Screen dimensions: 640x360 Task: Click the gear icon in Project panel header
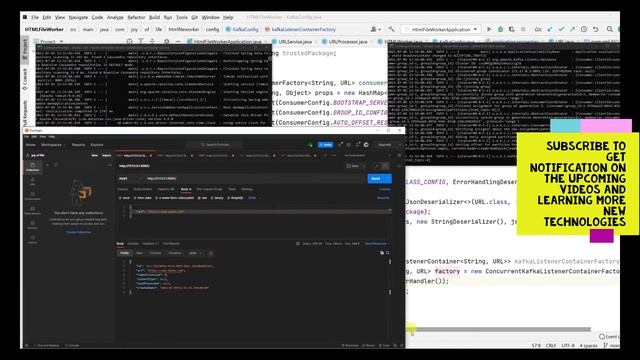tap(167, 41)
